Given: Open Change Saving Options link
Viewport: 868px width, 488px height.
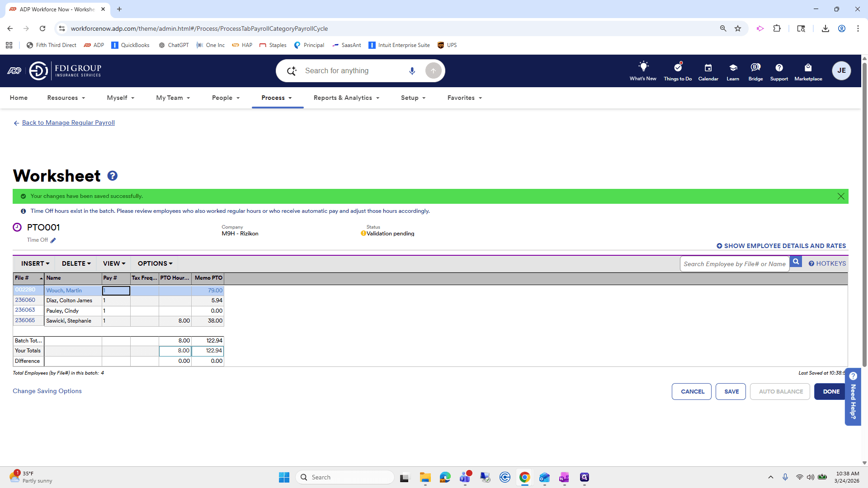Looking at the screenshot, I should [47, 391].
